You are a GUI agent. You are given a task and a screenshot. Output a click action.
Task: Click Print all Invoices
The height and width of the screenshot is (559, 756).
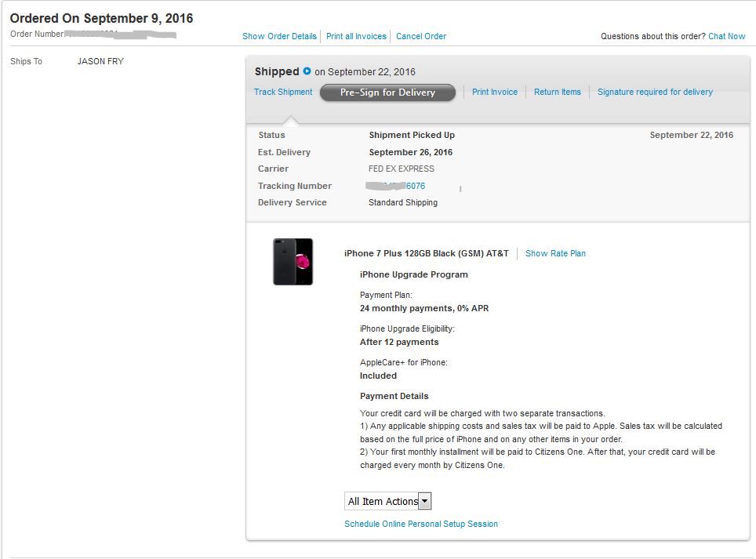tap(356, 36)
